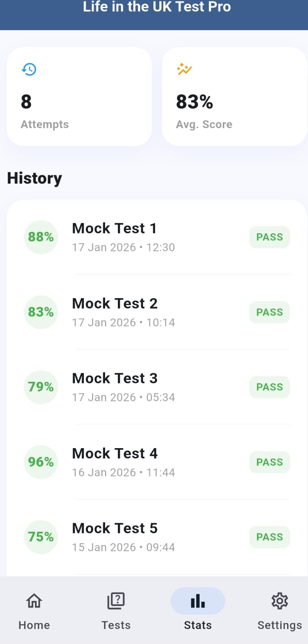Tap the 96% score circle
This screenshot has height=644, width=308.
tap(41, 462)
